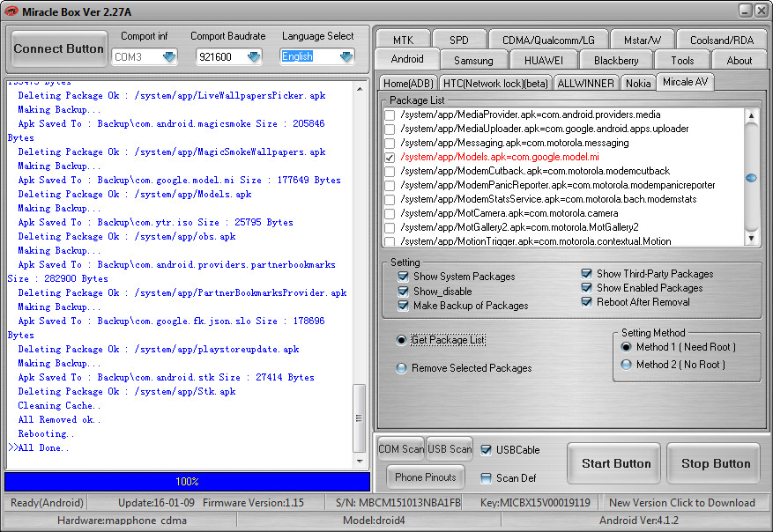This screenshot has width=773, height=532.
Task: Toggle the Reboot After Removal checkbox
Action: (587, 302)
